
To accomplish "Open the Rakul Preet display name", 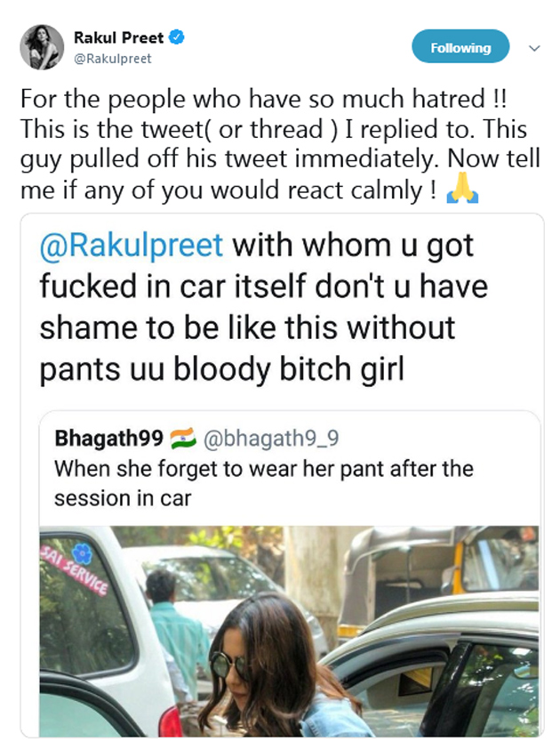I will [x=120, y=38].
